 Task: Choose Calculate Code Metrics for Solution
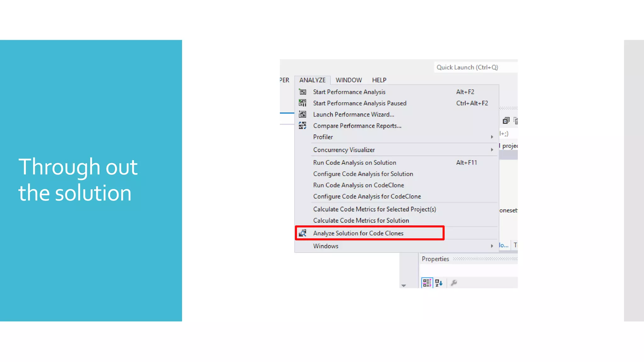pos(361,221)
